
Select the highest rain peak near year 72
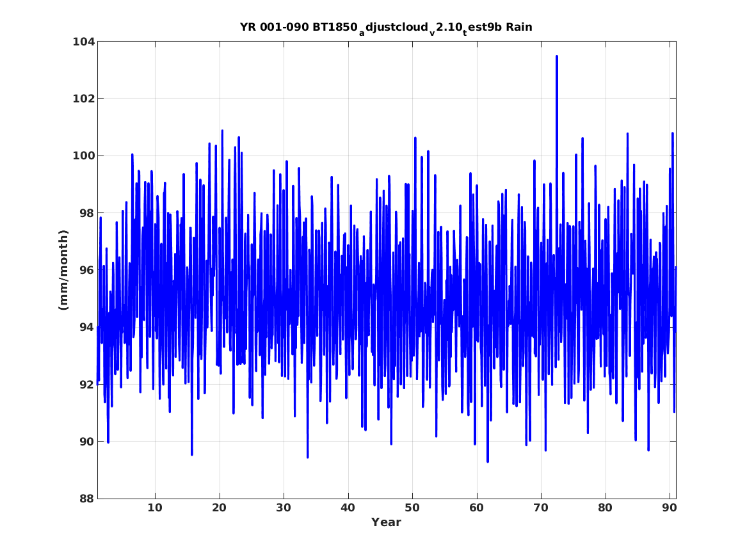click(556, 56)
